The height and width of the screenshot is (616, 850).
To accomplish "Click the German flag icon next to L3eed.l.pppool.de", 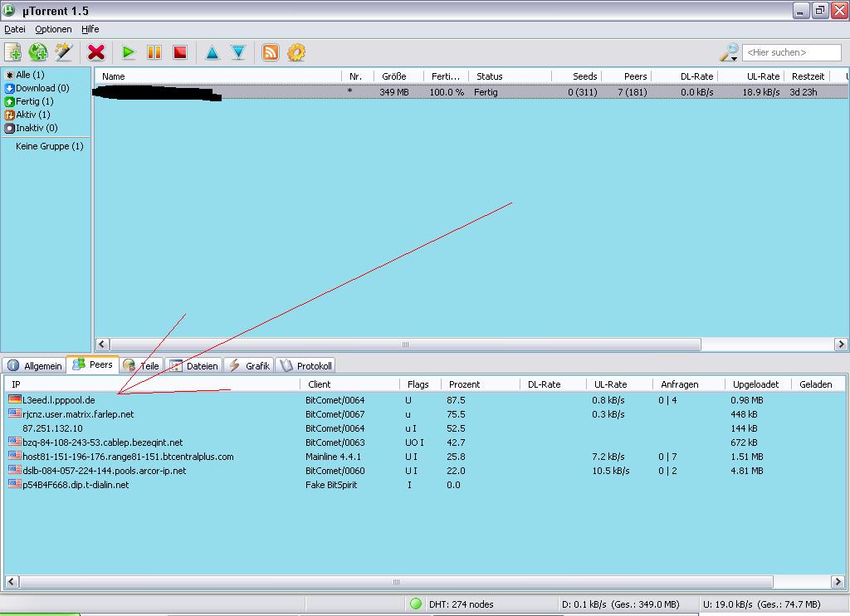I will pyautogui.click(x=15, y=399).
